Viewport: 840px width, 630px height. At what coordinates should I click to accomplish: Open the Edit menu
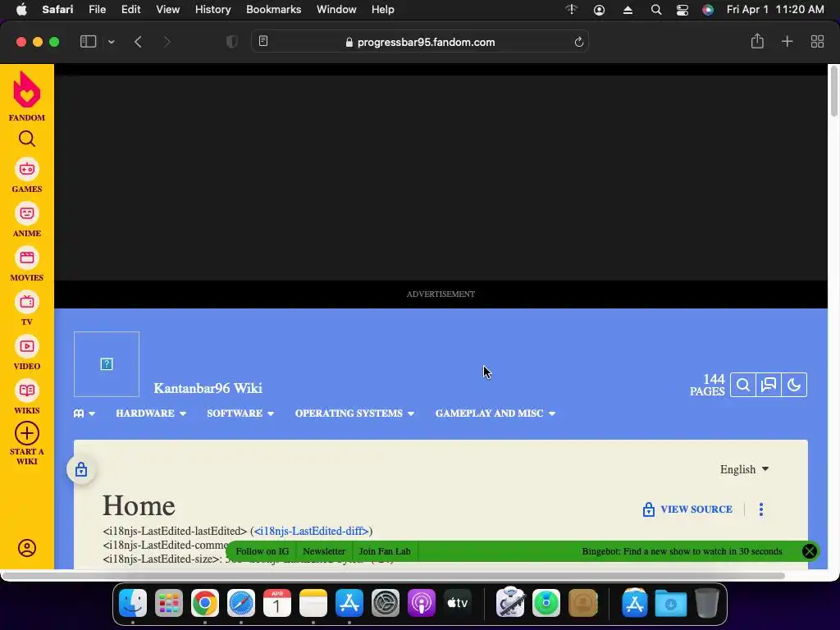click(x=130, y=10)
